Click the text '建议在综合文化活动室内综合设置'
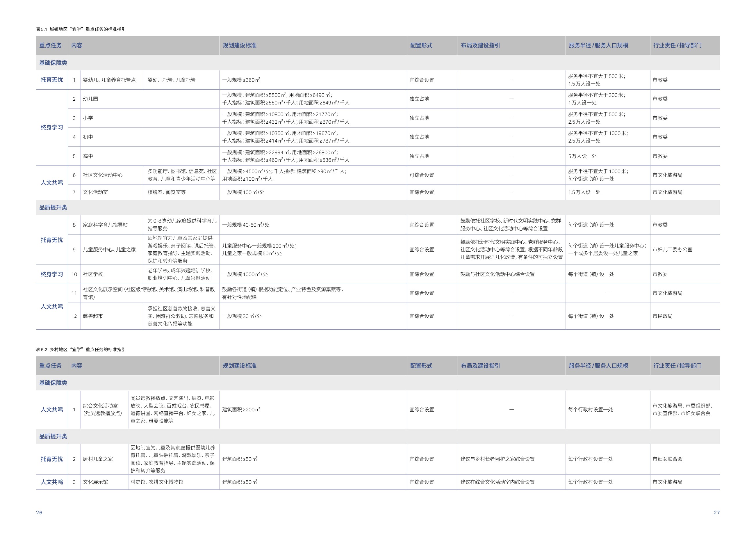Viewport: 756px width, 535px height. pos(497,482)
